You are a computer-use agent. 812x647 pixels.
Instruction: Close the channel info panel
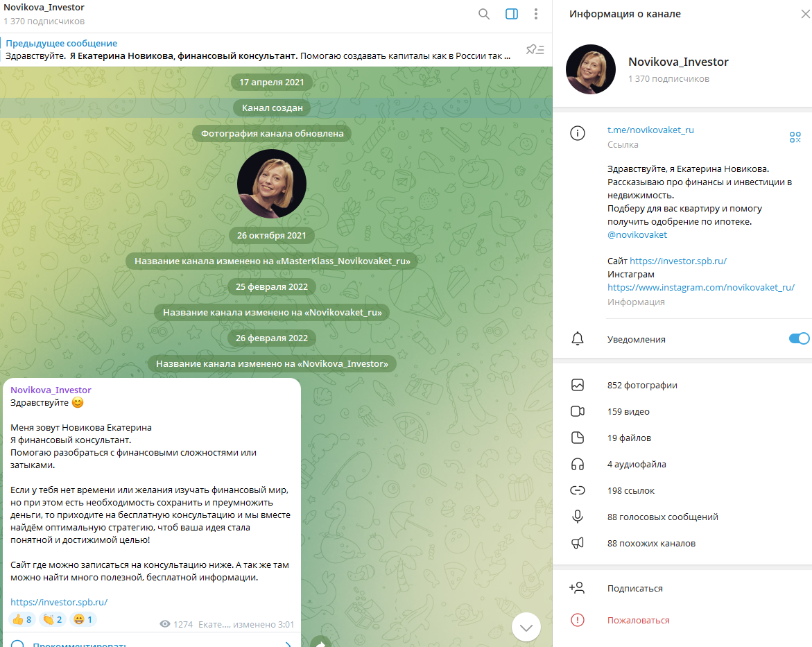click(x=805, y=14)
